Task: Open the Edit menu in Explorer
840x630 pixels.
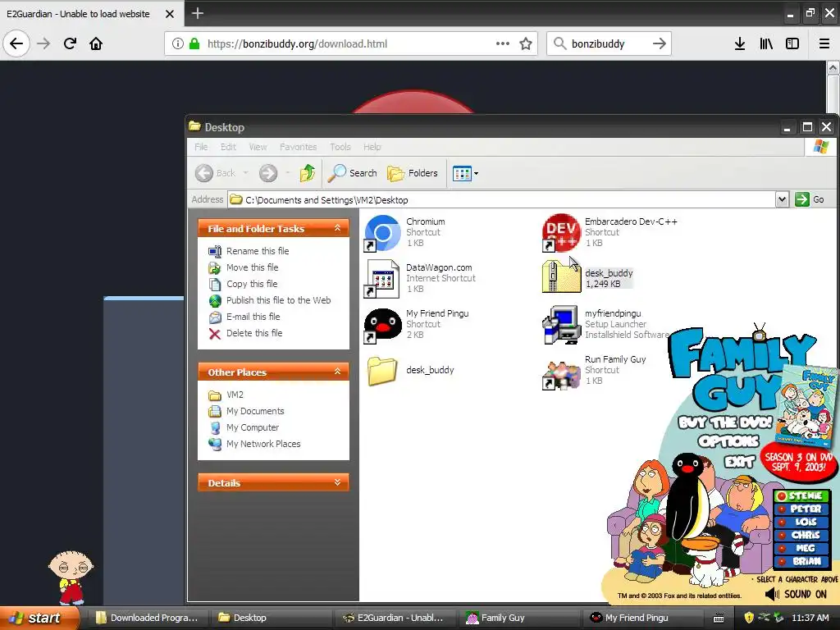Action: [x=228, y=147]
